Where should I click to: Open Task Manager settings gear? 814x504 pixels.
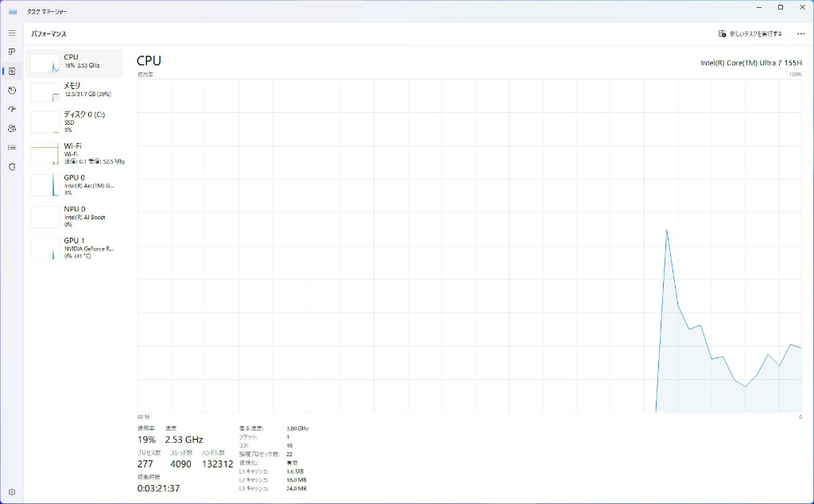tap(12, 492)
